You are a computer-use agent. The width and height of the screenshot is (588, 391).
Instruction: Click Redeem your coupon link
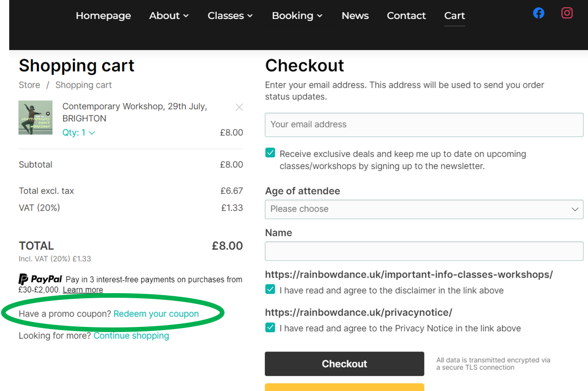(156, 313)
